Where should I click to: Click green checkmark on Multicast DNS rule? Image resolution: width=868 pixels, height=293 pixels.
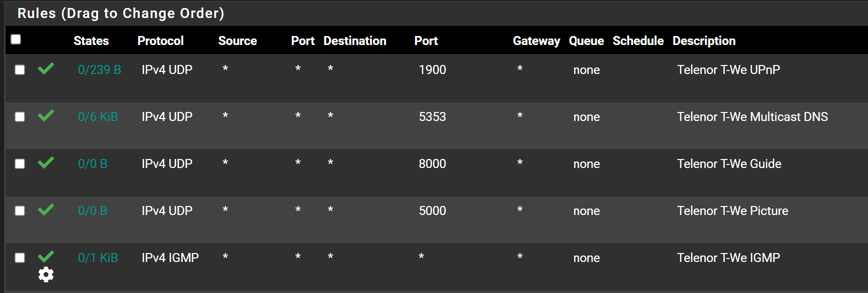tap(46, 115)
